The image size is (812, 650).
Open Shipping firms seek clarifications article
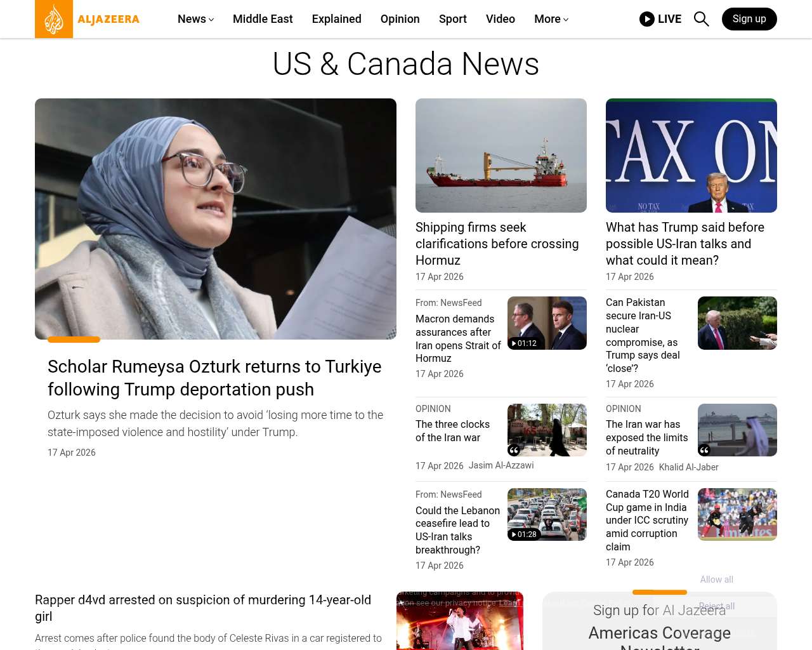[497, 244]
